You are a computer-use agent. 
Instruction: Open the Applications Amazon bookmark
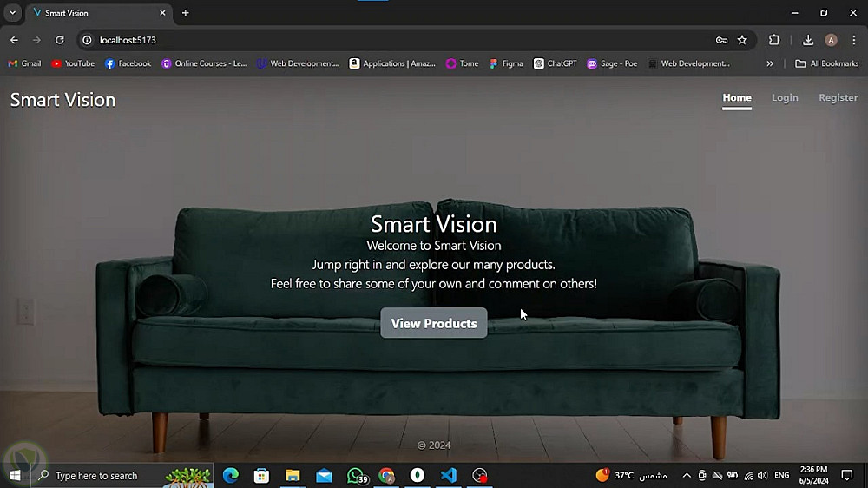point(392,63)
